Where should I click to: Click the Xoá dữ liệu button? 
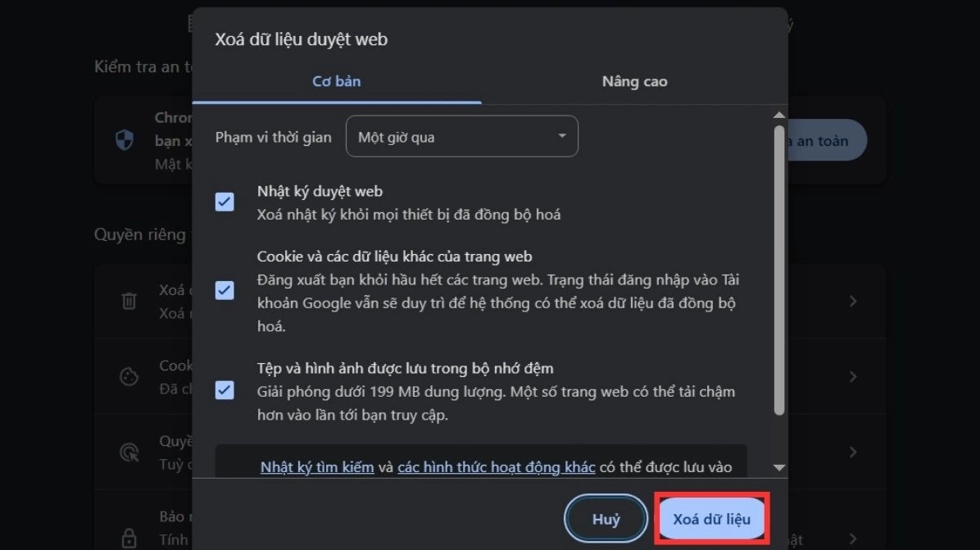[712, 518]
